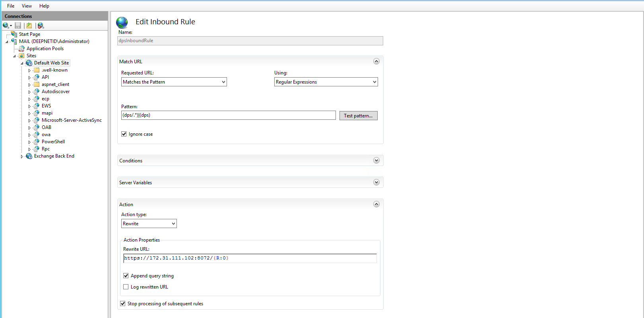Image resolution: width=644 pixels, height=318 pixels.
Task: Click the Create New Connection globe icon
Action: (6, 25)
